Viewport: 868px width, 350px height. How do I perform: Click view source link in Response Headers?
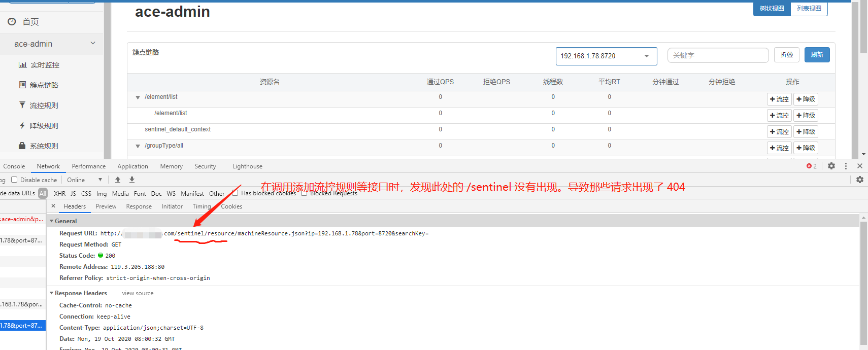click(x=138, y=293)
